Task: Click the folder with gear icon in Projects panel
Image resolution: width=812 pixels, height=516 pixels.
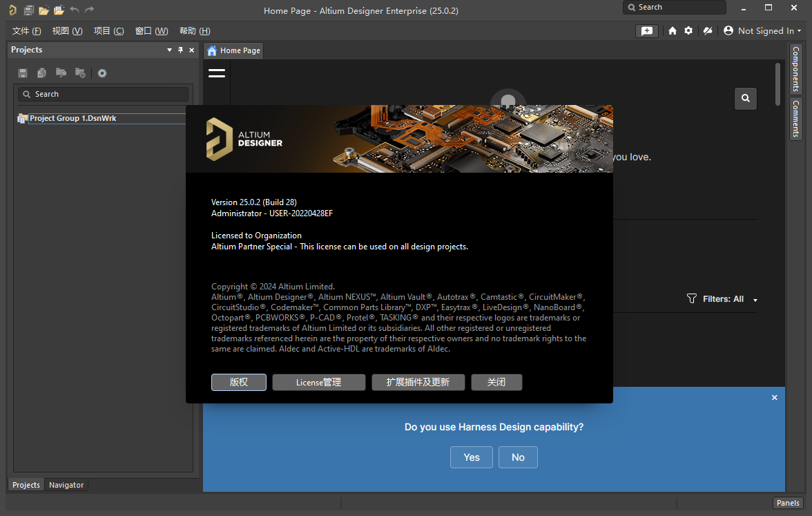Action: [80, 73]
